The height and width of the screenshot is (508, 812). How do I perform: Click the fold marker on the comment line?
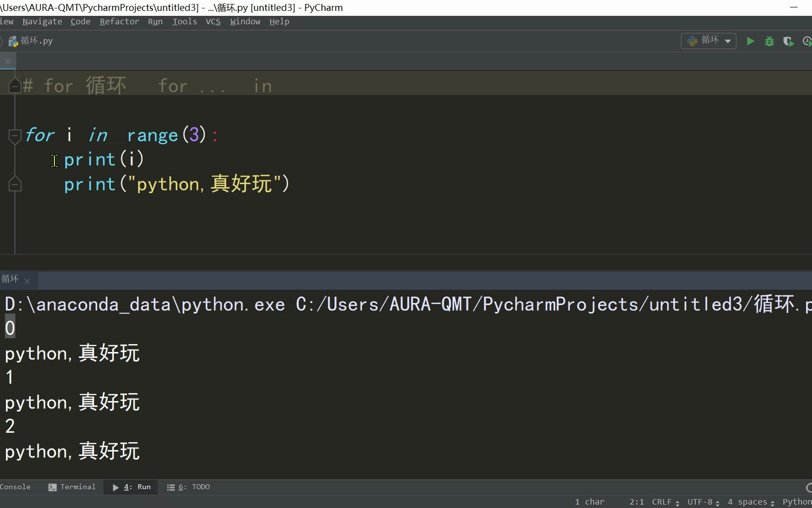(15, 86)
